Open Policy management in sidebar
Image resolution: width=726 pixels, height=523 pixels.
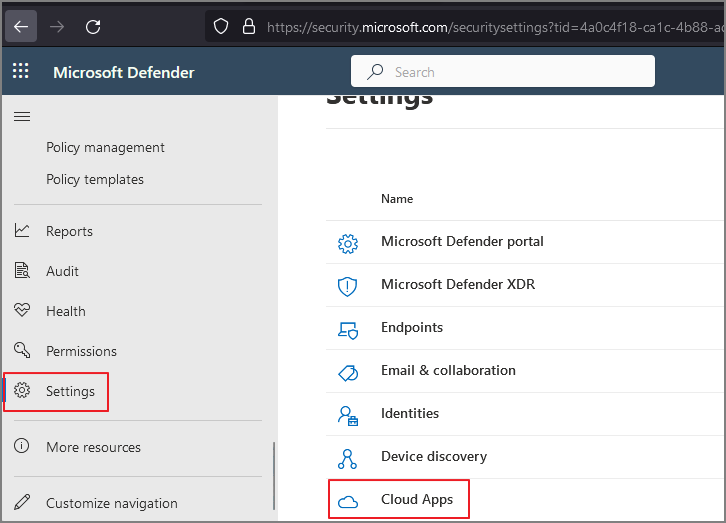pyautogui.click(x=105, y=147)
